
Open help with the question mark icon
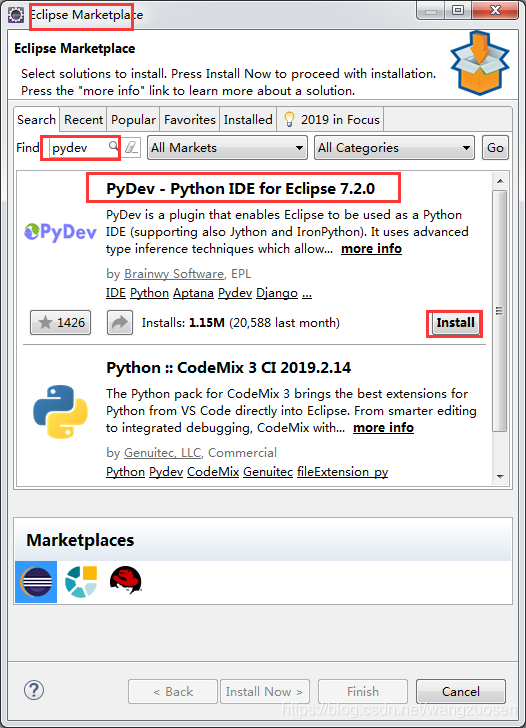click(34, 690)
